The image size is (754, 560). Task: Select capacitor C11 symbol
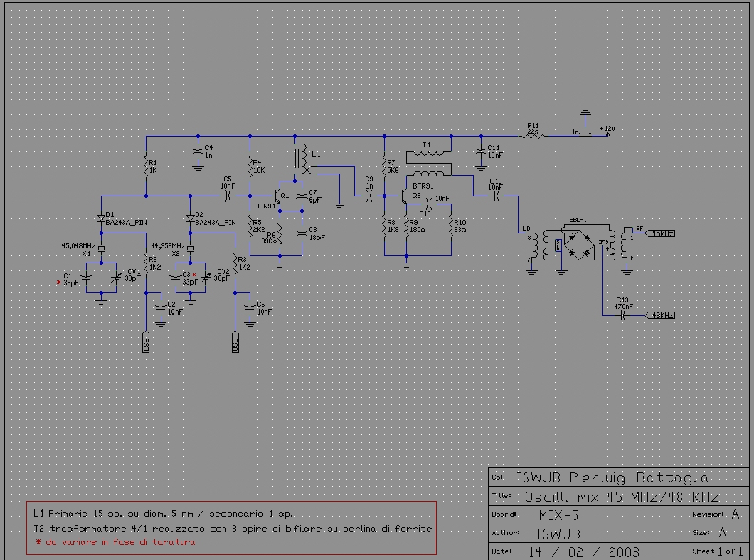481,151
